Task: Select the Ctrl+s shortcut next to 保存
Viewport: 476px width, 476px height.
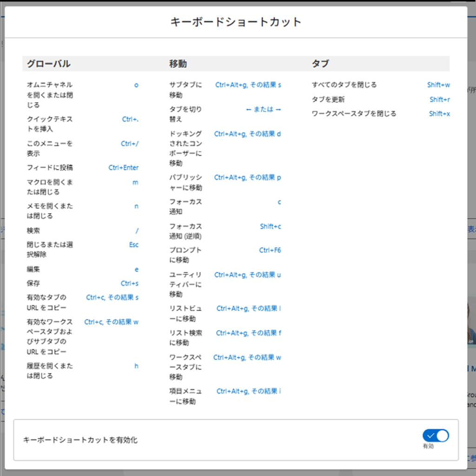Action: [130, 284]
